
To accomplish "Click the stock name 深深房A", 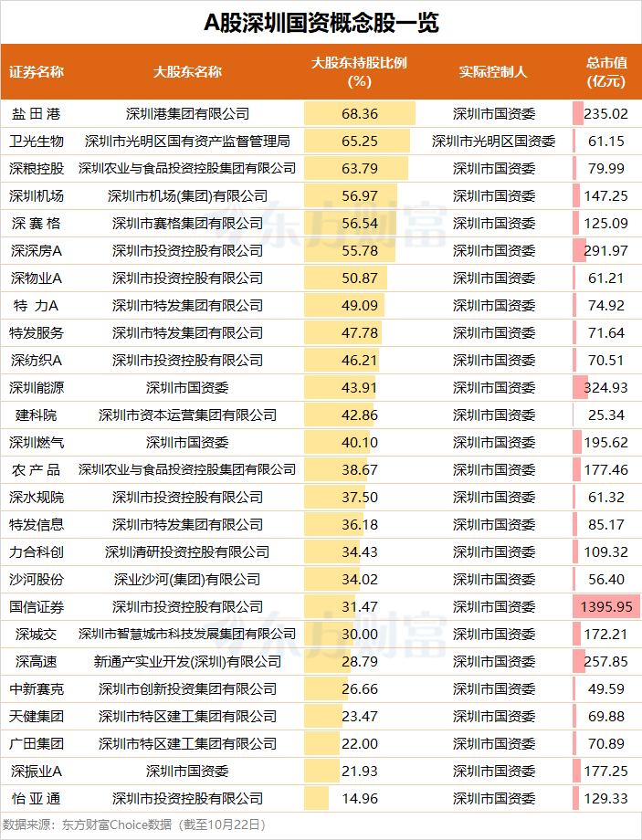I will (37, 251).
